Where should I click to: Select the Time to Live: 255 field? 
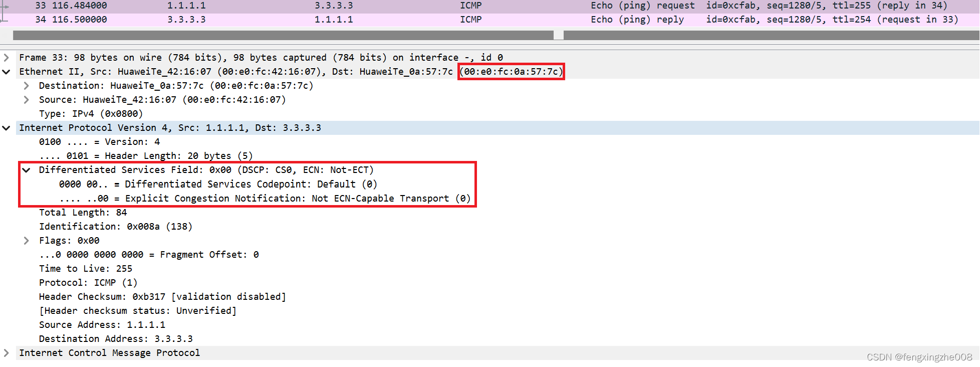point(86,269)
